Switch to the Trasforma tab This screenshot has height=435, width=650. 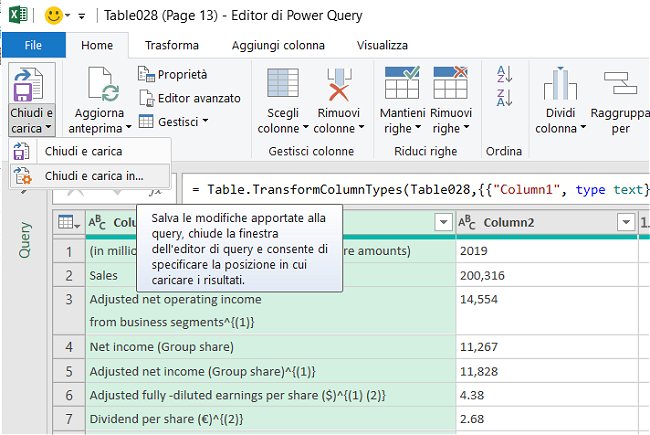[x=171, y=45]
